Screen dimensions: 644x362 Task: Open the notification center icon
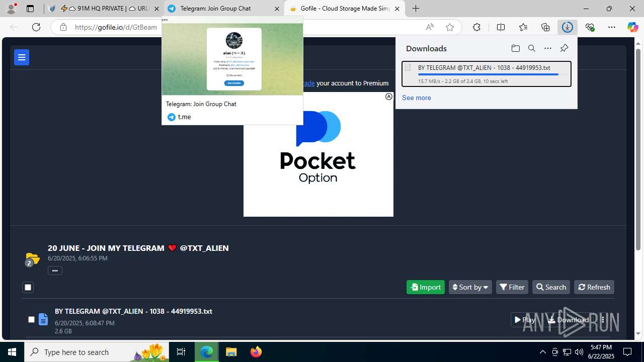tap(627, 352)
